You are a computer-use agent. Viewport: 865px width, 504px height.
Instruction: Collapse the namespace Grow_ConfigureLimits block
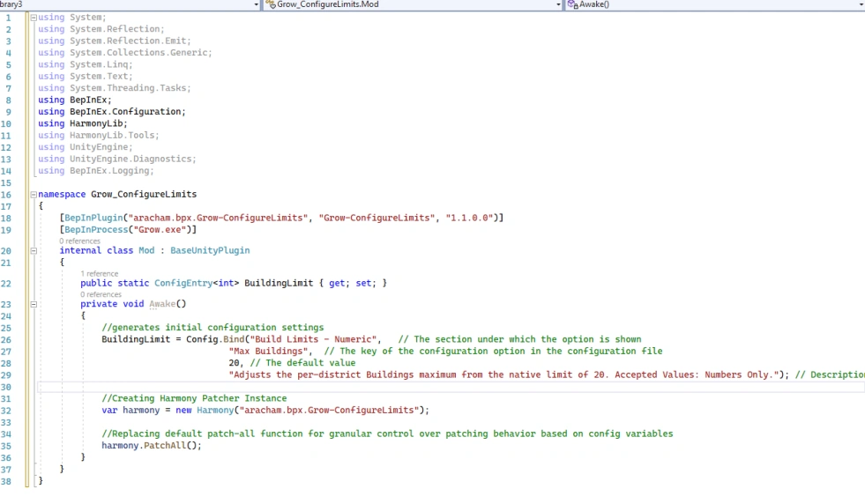click(x=34, y=195)
